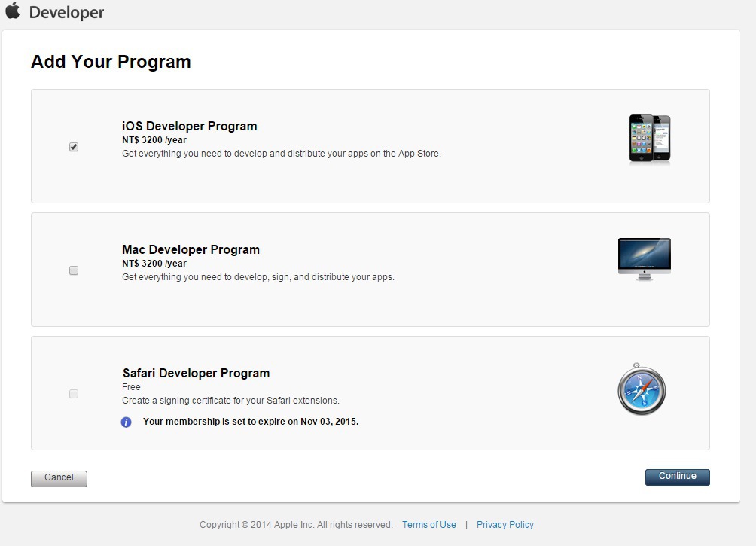Click the blue info icon beside expiry notice

pos(126,422)
